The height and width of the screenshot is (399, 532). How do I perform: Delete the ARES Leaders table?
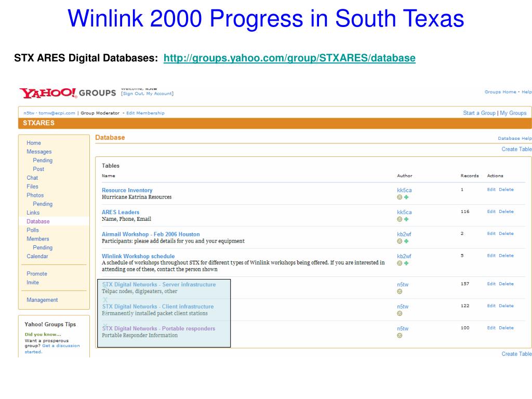click(506, 212)
